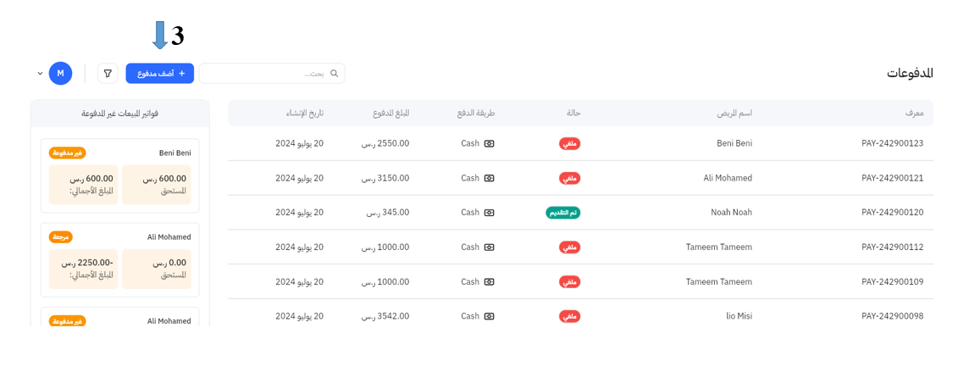Click cash icon for PAY-242900112 row
Screen dimensions: 980x372
pyautogui.click(x=489, y=247)
